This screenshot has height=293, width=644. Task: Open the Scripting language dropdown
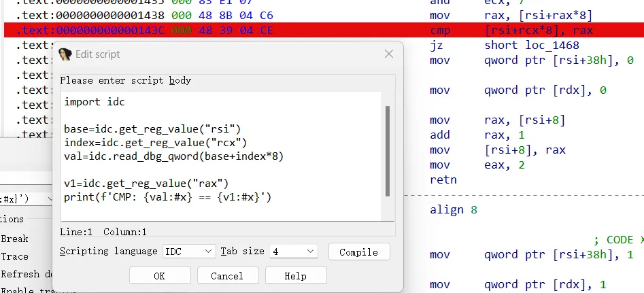tap(189, 252)
